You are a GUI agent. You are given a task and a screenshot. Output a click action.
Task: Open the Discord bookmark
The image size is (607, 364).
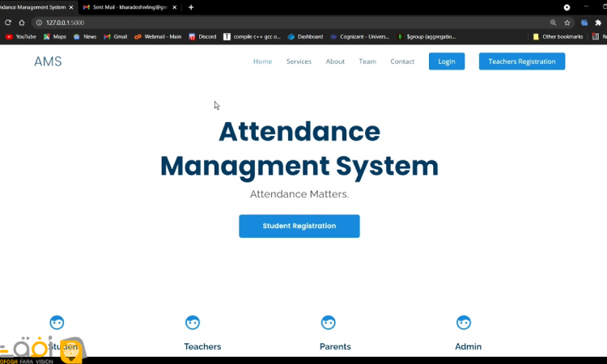(202, 36)
